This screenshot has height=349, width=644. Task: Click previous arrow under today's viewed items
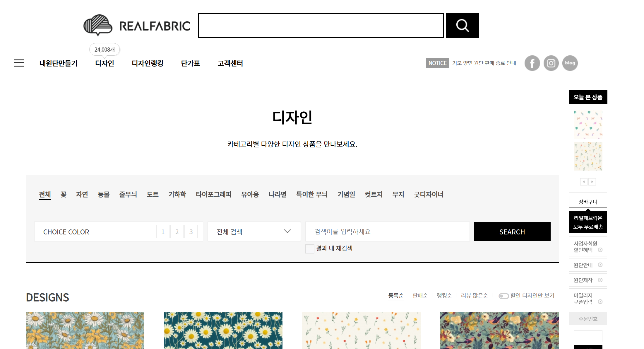tap(584, 182)
